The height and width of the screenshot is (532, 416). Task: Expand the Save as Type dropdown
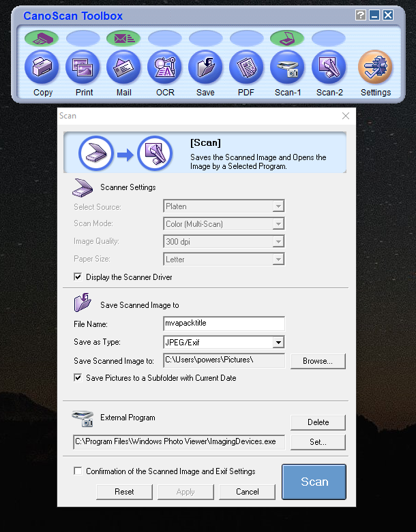(278, 343)
